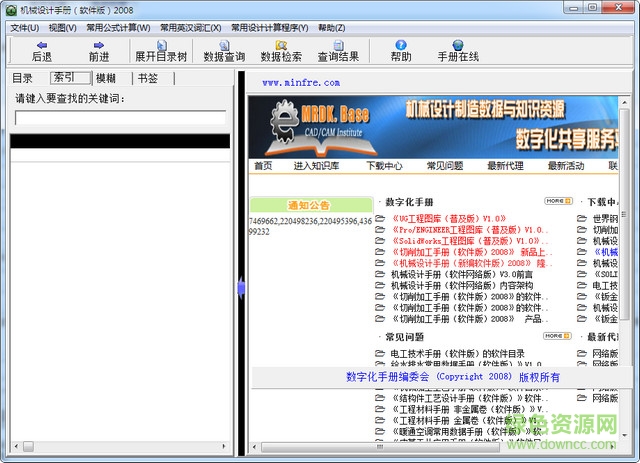Open 《UG工程图库（普及版）V1.0》 link
The height and width of the screenshot is (463, 640).
pos(449,218)
